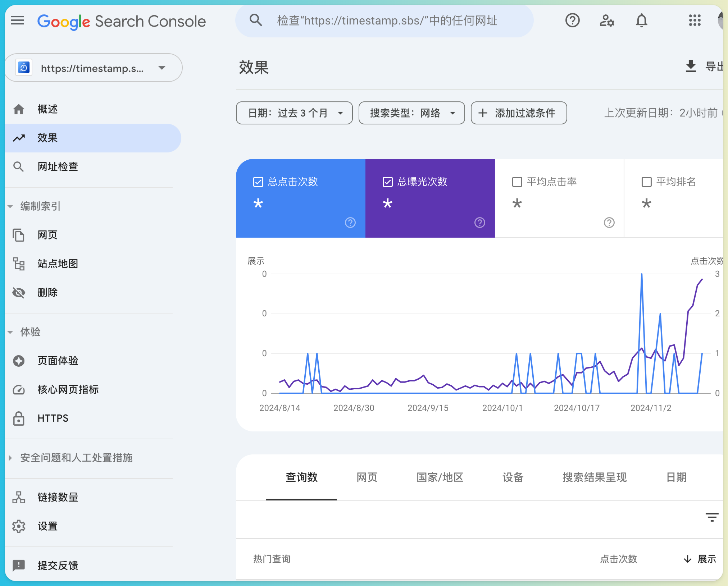Click the Google Search Console logo

(x=122, y=21)
